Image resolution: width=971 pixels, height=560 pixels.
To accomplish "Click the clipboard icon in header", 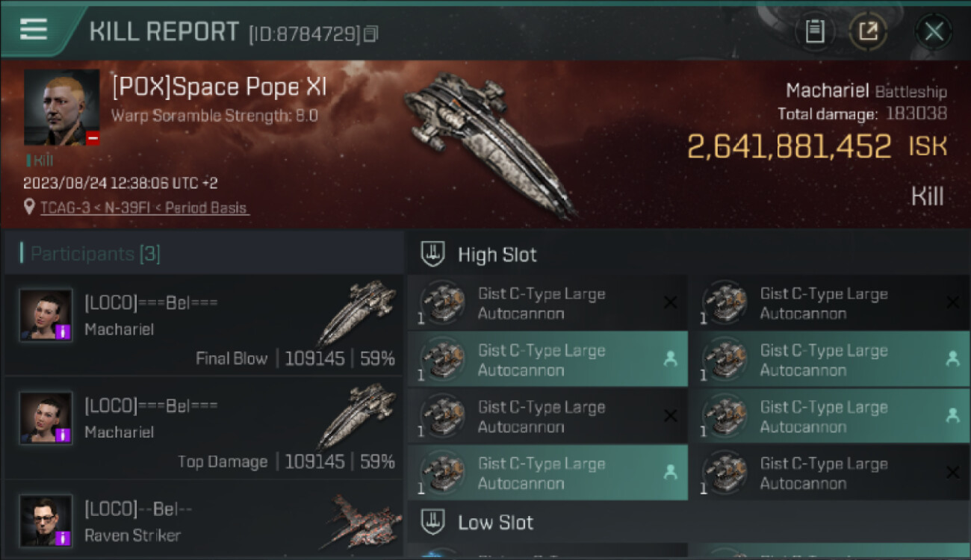I will 814,31.
